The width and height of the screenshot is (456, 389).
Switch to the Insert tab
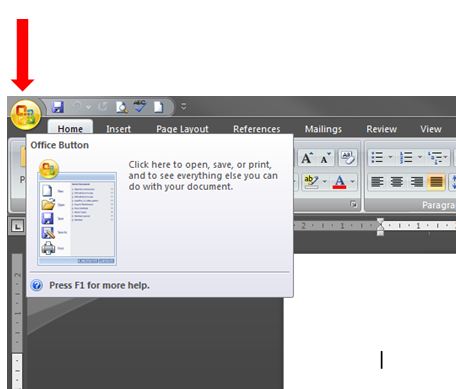click(x=118, y=129)
